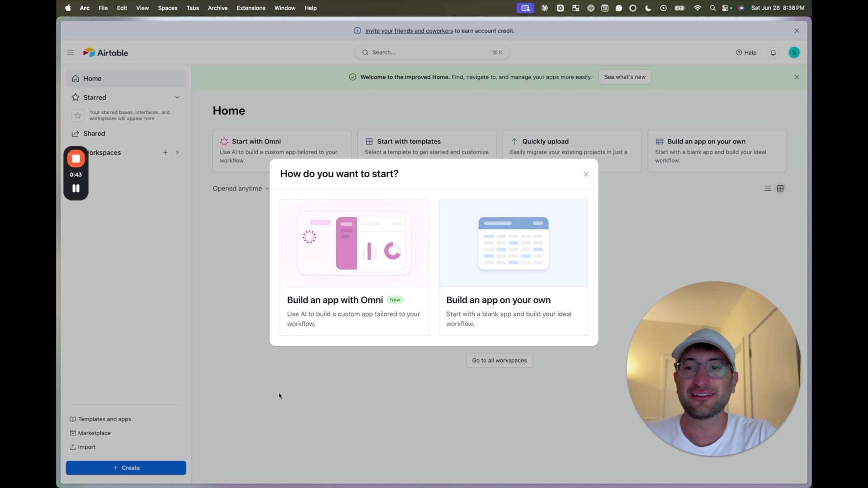Image resolution: width=868 pixels, height=488 pixels.
Task: Expand the Workspaces chevron arrow
Action: pos(178,153)
